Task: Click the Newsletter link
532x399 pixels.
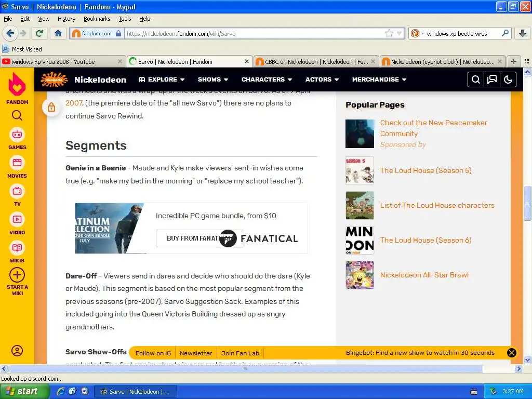Action: tap(196, 353)
